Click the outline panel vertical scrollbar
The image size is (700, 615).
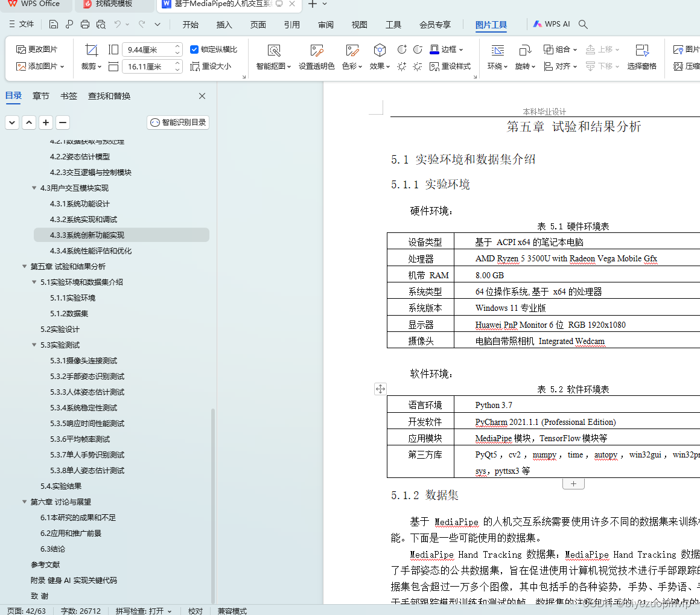[x=213, y=506]
